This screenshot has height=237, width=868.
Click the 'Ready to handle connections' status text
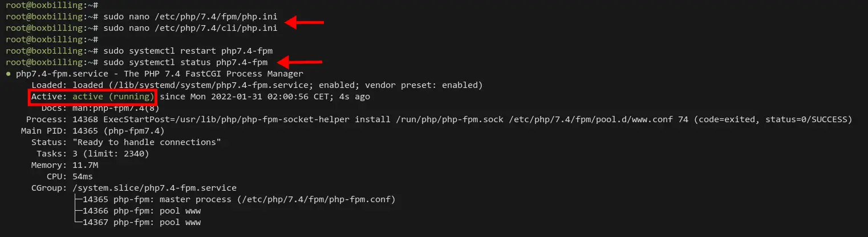147,142
